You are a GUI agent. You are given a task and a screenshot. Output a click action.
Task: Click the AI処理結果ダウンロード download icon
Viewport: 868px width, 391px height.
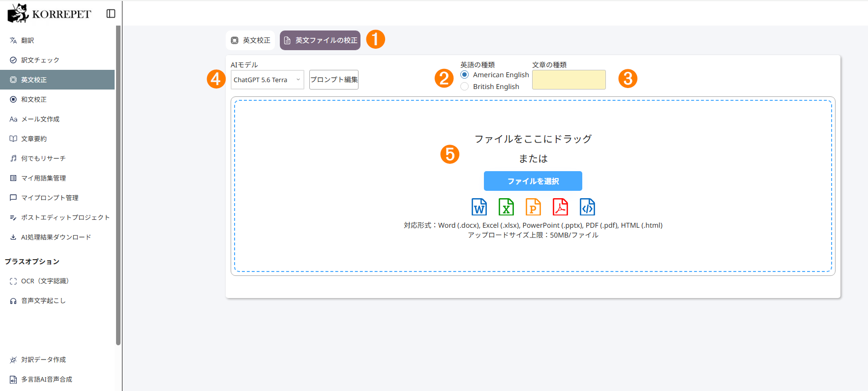pyautogui.click(x=13, y=237)
